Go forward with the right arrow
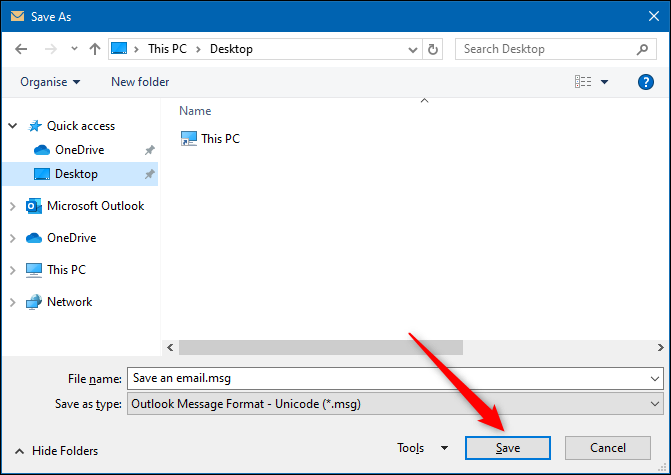671x475 pixels. (50, 49)
